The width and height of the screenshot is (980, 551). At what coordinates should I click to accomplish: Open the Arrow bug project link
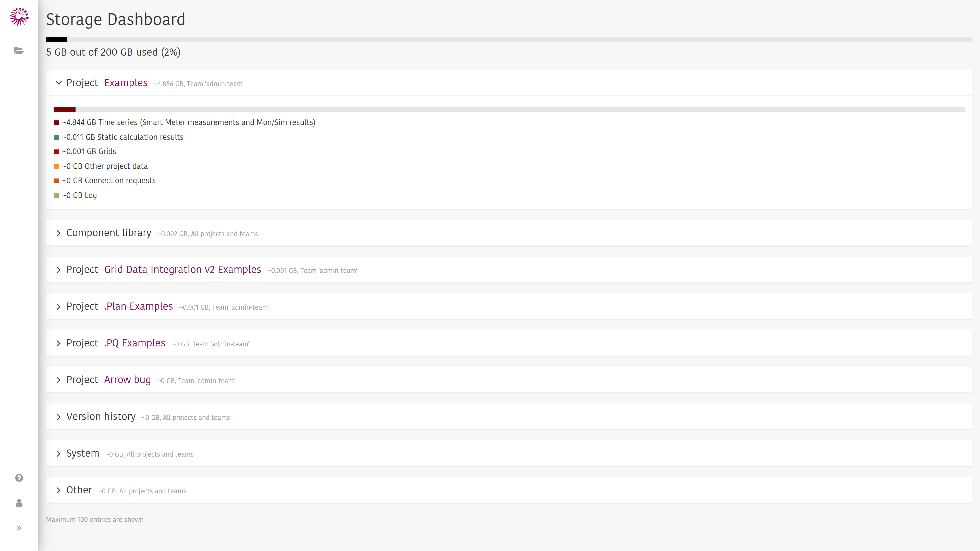click(127, 380)
